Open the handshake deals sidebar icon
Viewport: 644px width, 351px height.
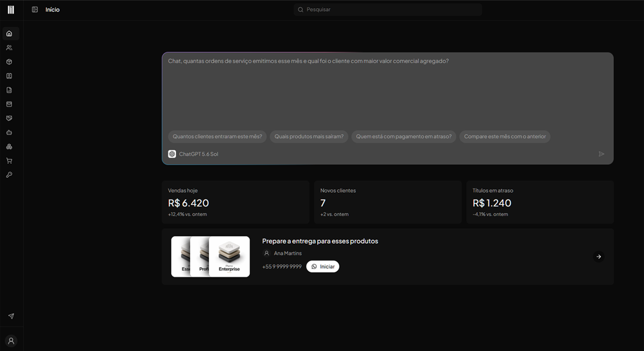(x=9, y=118)
